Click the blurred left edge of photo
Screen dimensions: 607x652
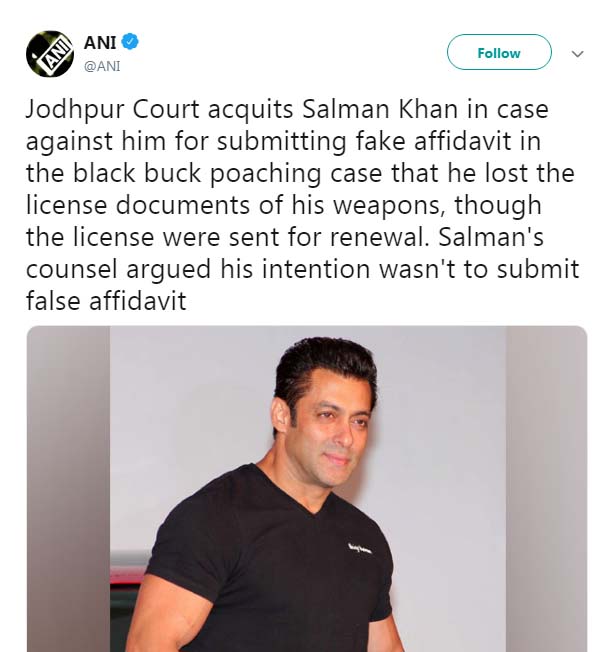click(x=66, y=488)
